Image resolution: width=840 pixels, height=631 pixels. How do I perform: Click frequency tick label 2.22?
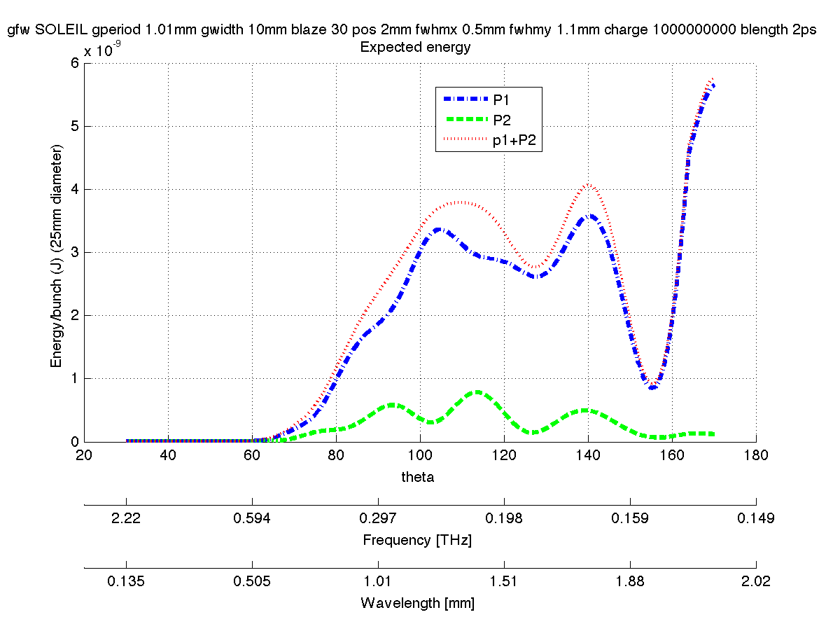(x=126, y=518)
